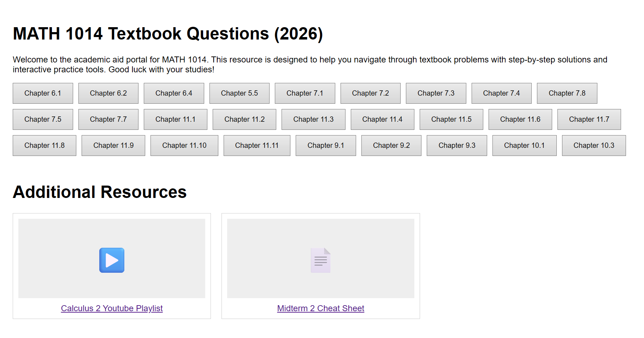Click the Chapter 9.3 button

456,145
